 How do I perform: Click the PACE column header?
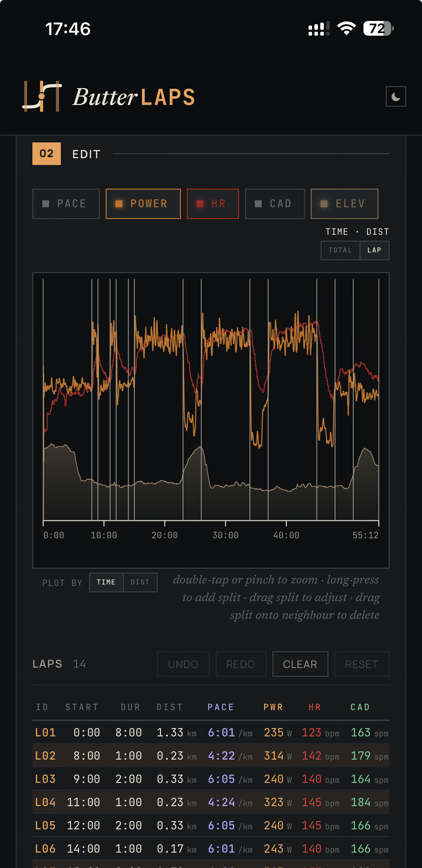coord(221,707)
